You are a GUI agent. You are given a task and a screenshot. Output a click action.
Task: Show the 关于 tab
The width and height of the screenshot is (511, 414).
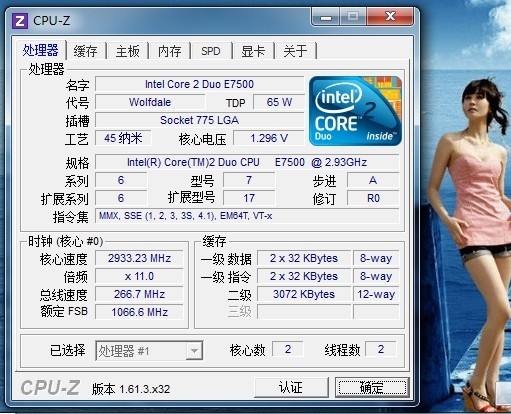[295, 51]
